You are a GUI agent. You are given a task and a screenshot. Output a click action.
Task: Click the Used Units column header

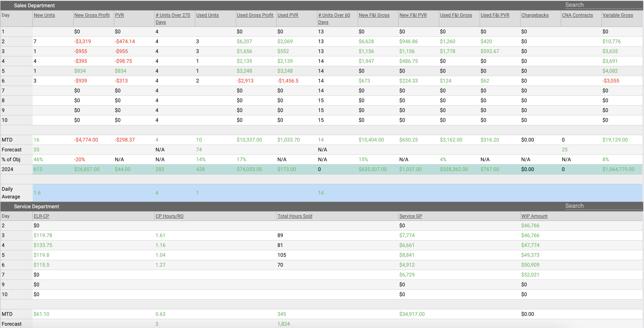[207, 15]
